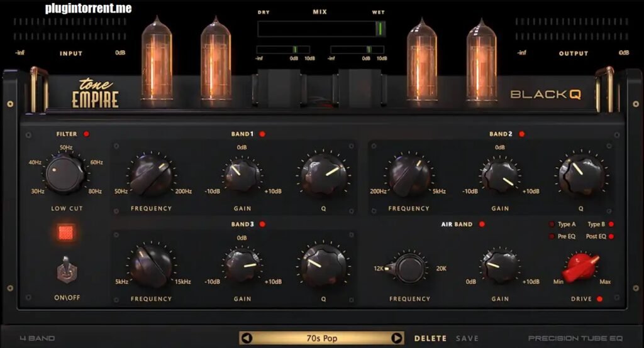Click the Low Cut filter knob

click(65, 174)
